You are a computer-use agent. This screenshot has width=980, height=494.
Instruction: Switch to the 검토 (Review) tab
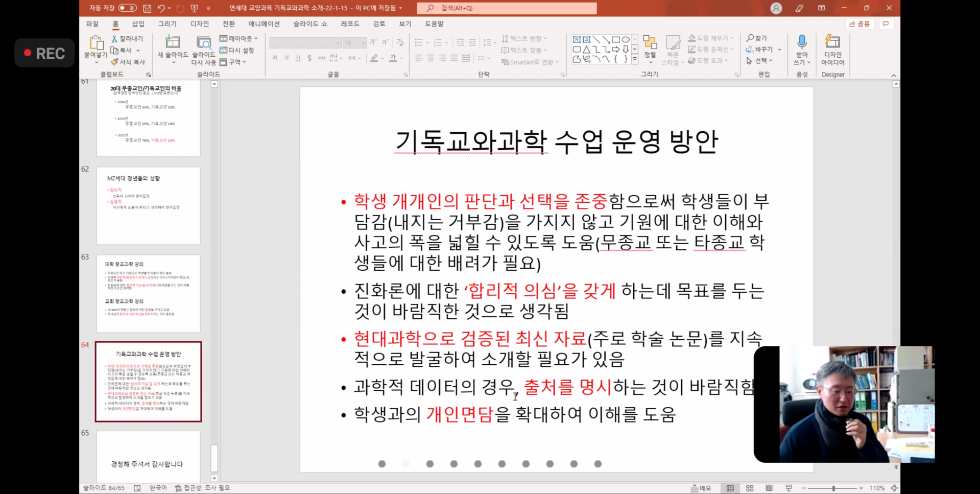click(379, 24)
